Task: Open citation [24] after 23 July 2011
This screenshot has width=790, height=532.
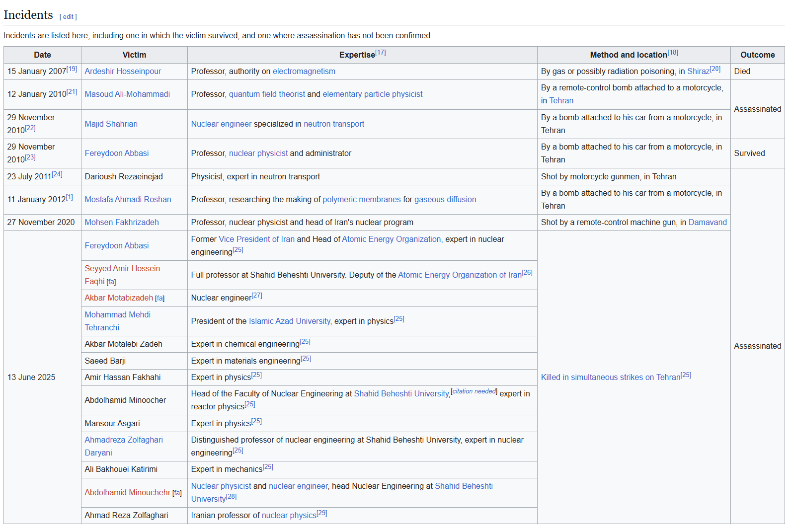Action: click(x=57, y=174)
